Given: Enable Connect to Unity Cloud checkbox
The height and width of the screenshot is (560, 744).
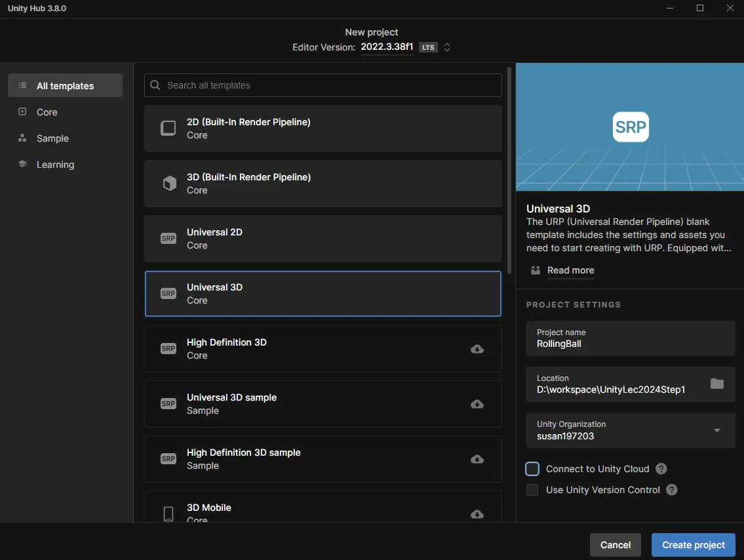Looking at the screenshot, I should point(532,469).
